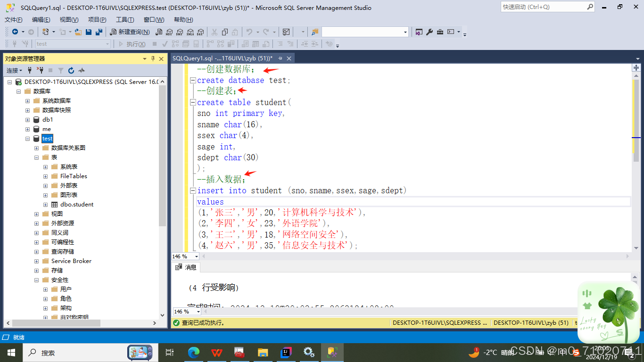This screenshot has height=362, width=644.
Task: Click the Find in Files folder icon
Action: (x=315, y=32)
